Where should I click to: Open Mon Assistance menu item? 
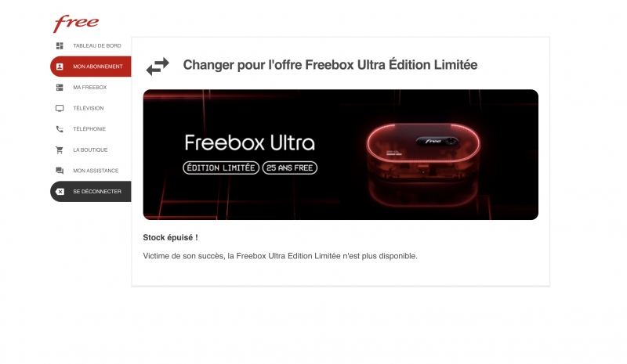tap(91, 171)
